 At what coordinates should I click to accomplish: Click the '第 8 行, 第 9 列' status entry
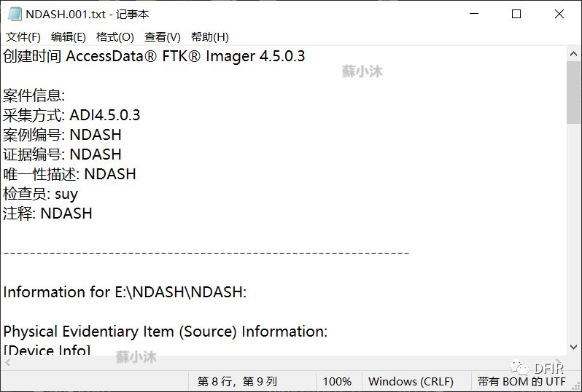(237, 381)
